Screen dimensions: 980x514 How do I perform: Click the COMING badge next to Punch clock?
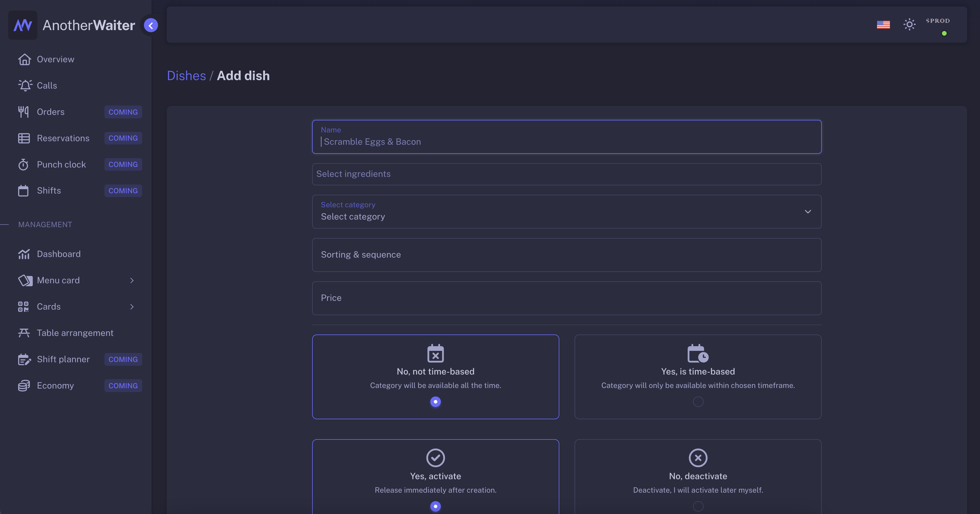pyautogui.click(x=123, y=165)
